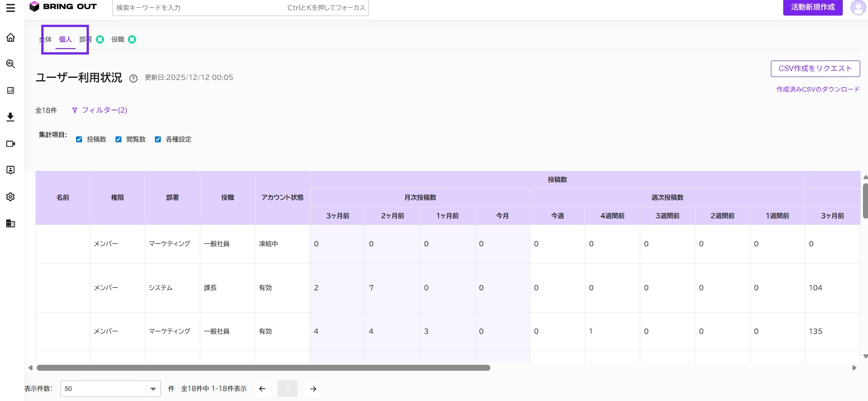Switch to the 役職 tab

pyautogui.click(x=118, y=39)
